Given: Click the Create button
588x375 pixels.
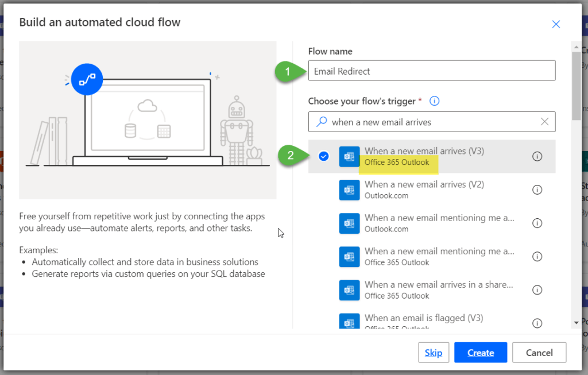Looking at the screenshot, I should [481, 353].
